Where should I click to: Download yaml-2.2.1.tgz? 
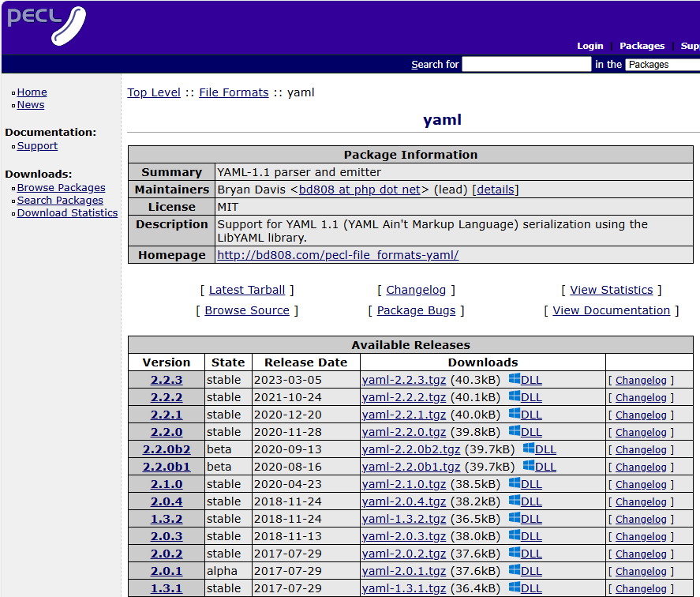tap(403, 415)
